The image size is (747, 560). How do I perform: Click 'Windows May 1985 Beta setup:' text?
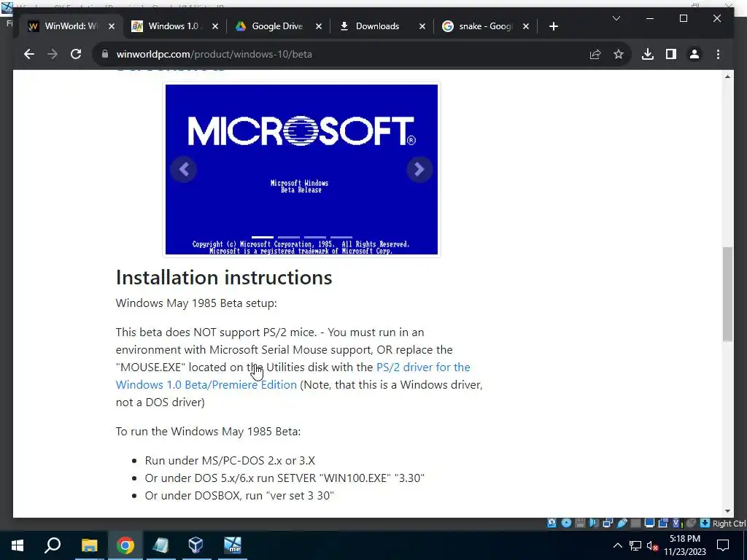(x=196, y=303)
